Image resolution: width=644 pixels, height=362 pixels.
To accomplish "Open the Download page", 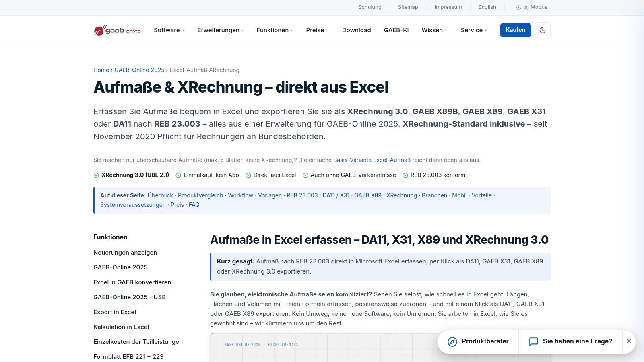I will 357,30.
